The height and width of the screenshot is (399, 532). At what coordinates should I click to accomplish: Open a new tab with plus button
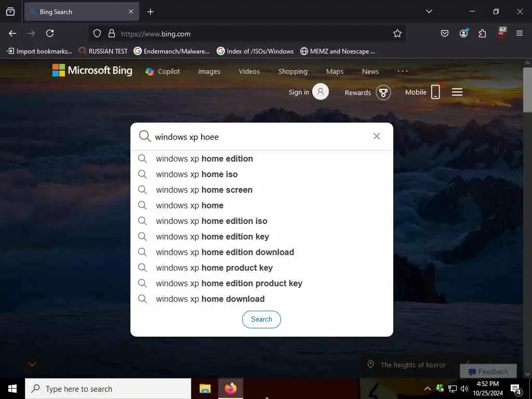[x=150, y=12]
